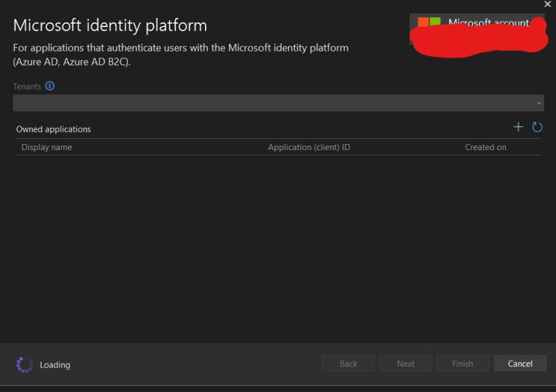Click the Back button

[348, 364]
